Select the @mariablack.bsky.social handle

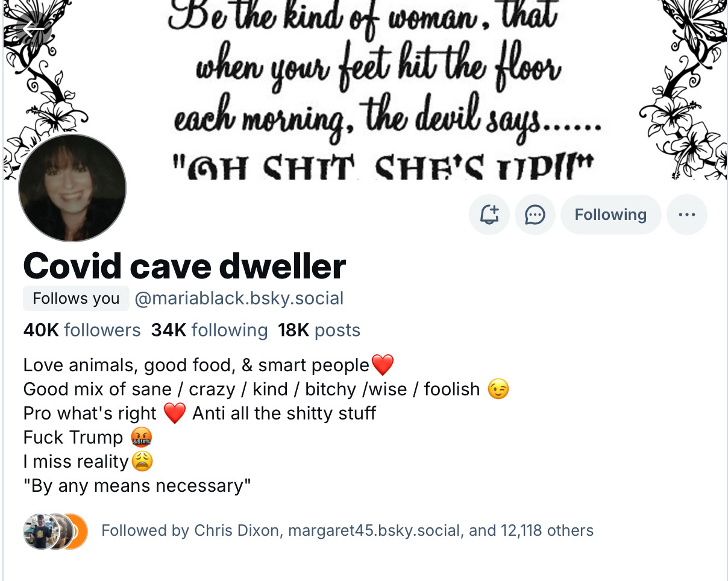[x=239, y=298]
